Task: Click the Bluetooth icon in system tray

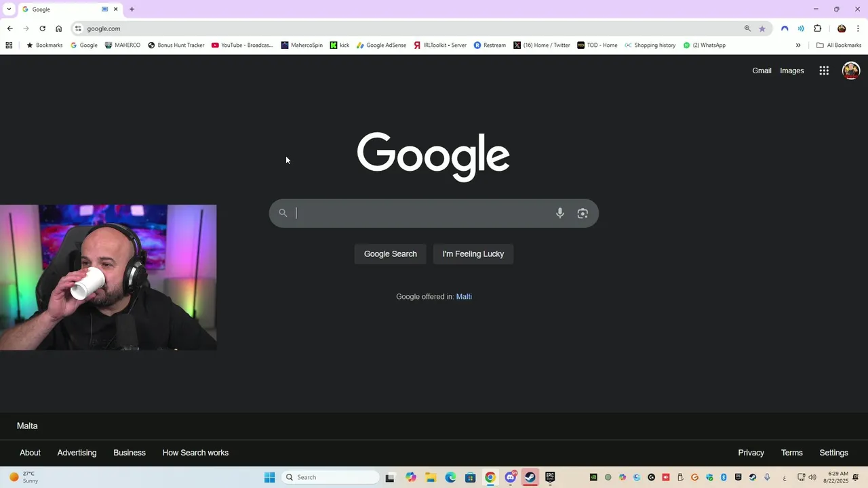Action: point(724,477)
